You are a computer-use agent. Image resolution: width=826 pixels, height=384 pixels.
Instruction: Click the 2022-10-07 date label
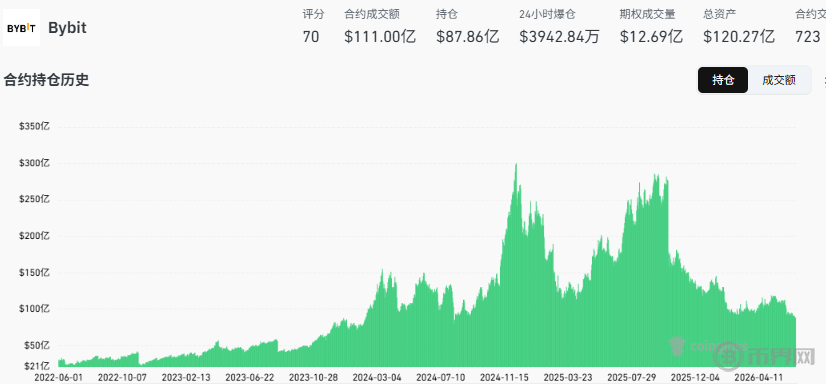pyautogui.click(x=123, y=378)
